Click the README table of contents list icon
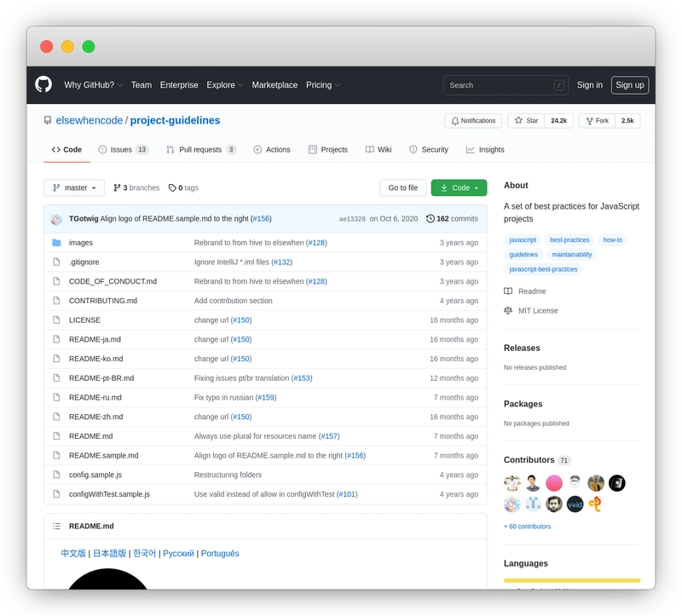The height and width of the screenshot is (616, 682). (x=56, y=526)
